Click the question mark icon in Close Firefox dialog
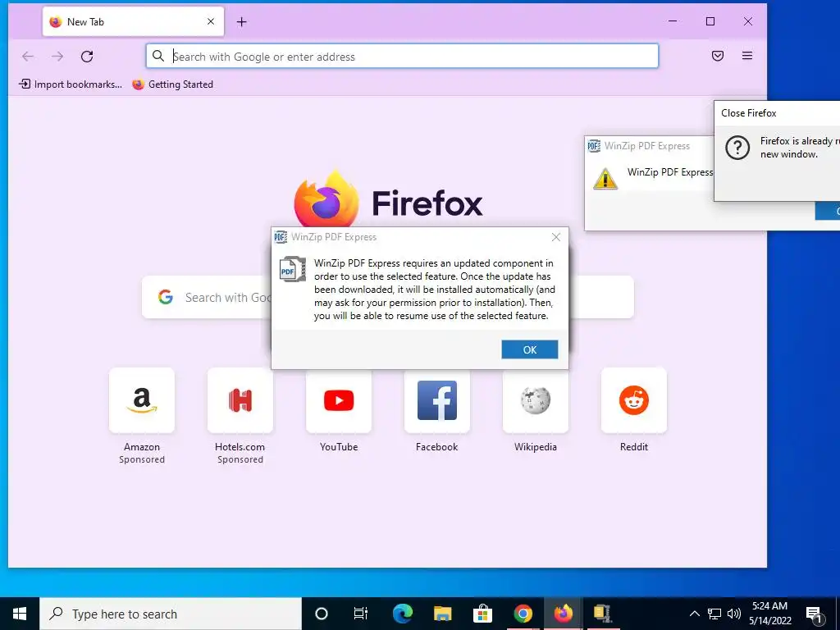 [x=737, y=147]
